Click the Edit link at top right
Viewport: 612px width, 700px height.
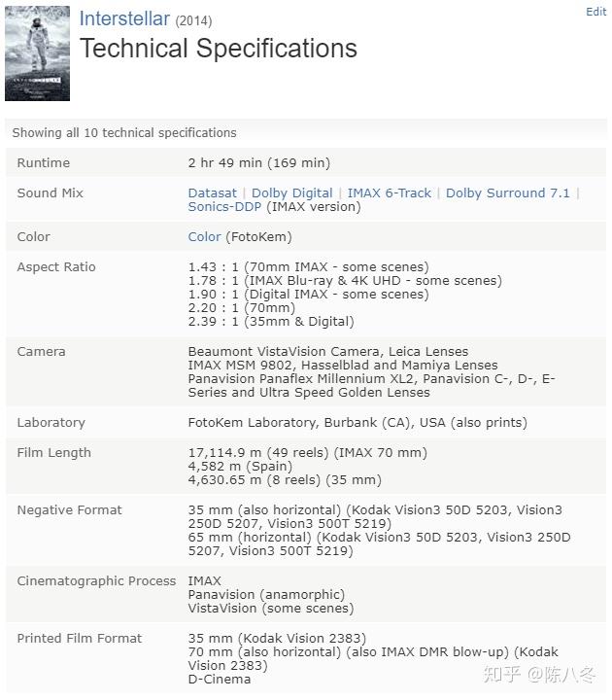[x=595, y=12]
